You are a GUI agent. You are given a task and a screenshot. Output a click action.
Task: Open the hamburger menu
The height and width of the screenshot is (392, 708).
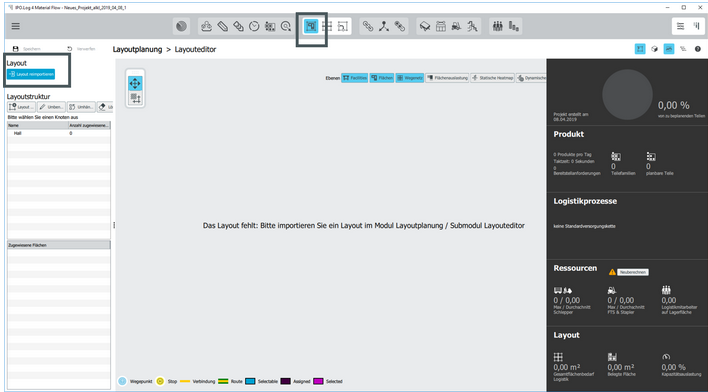click(15, 26)
